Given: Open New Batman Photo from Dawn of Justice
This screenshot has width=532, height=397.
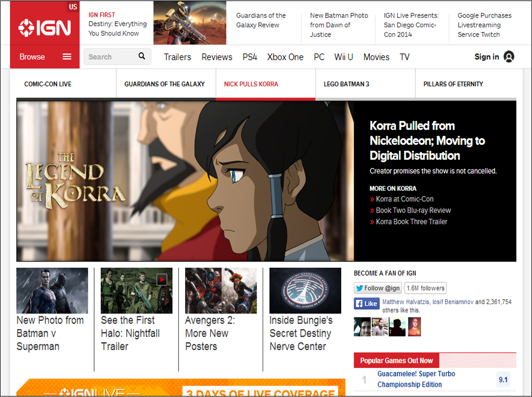Looking at the screenshot, I should click(339, 25).
